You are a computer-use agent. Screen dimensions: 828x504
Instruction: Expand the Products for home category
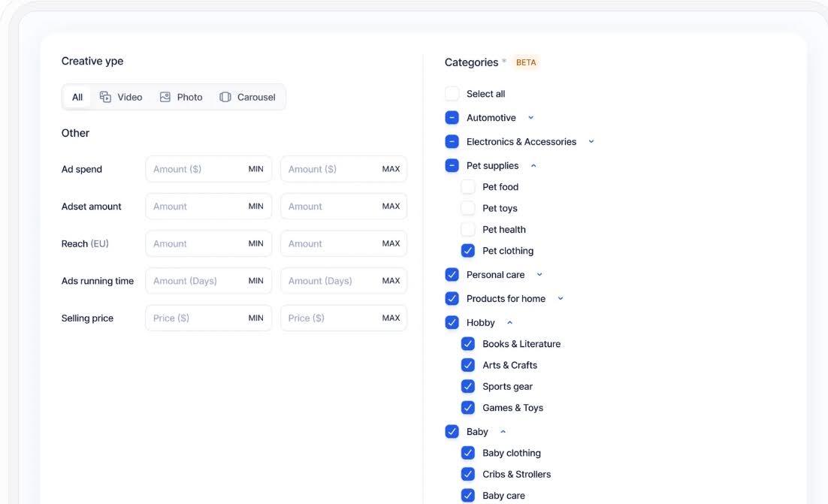point(560,298)
